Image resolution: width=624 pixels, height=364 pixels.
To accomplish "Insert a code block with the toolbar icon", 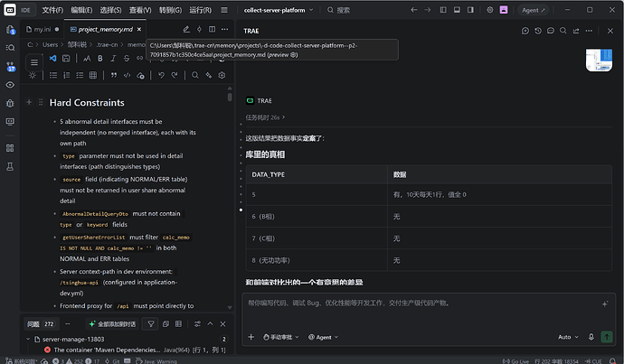I will [127, 75].
